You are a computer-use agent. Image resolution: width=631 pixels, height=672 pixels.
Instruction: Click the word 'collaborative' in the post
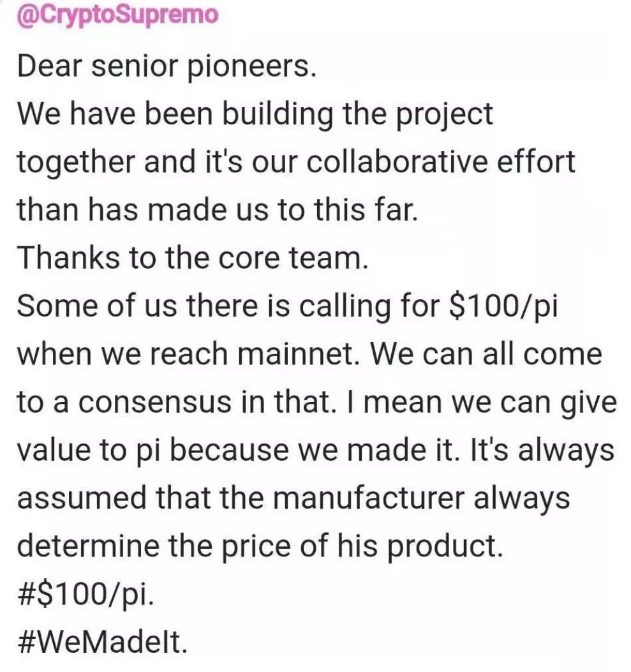(x=397, y=162)
